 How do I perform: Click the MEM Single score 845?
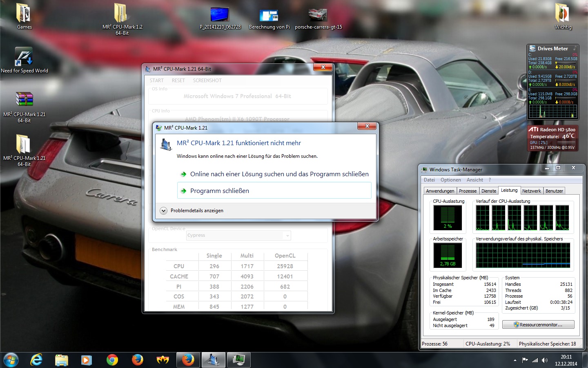tap(214, 307)
